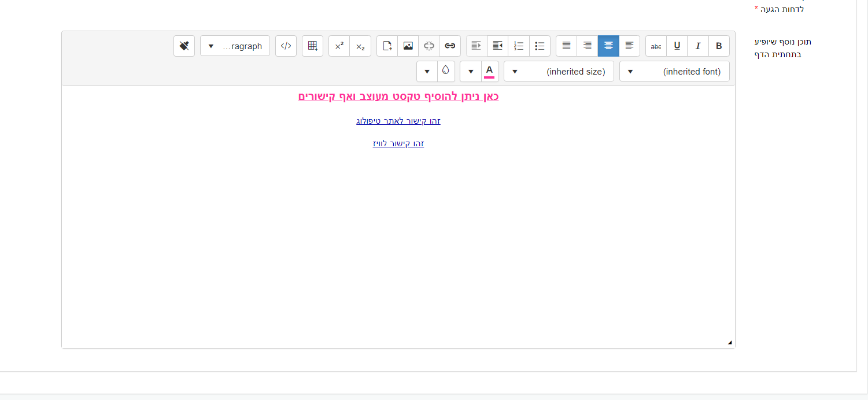Viewport: 868px width, 400px height.
Task: Turn off center alignment
Action: [608, 46]
